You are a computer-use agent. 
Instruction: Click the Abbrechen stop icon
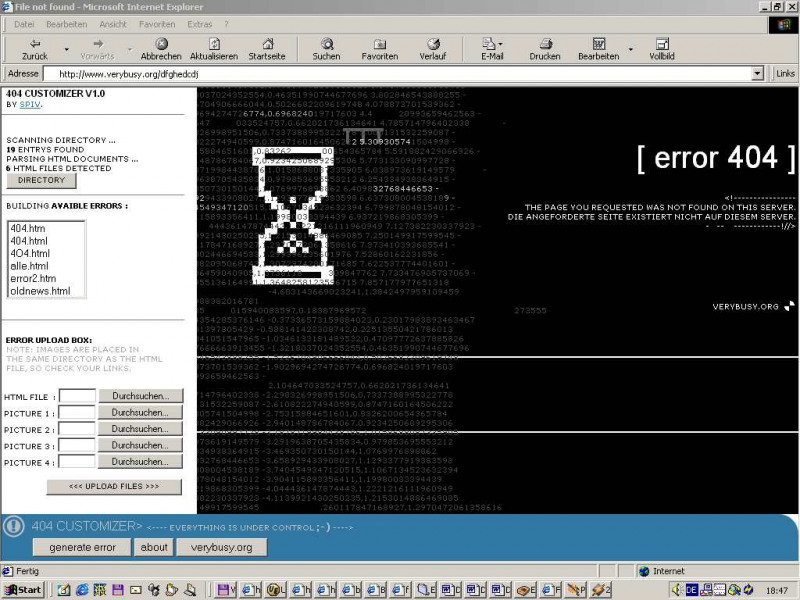point(161,44)
